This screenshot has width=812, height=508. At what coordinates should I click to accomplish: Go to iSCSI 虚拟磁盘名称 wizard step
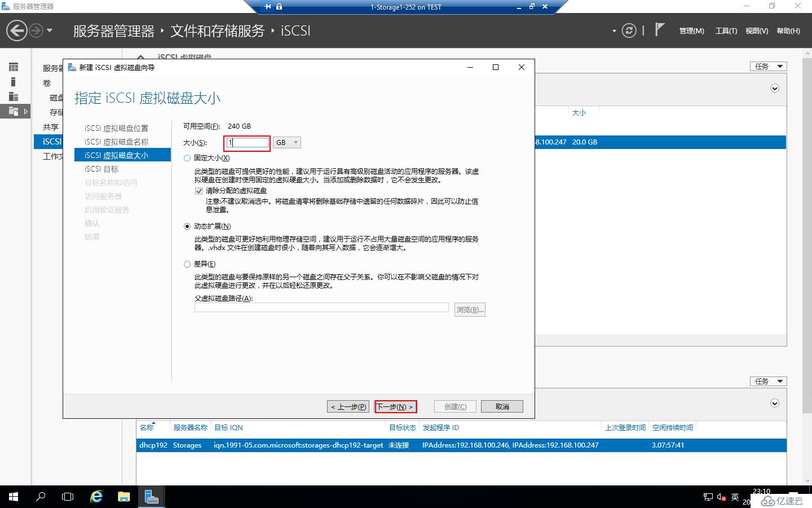(x=117, y=142)
